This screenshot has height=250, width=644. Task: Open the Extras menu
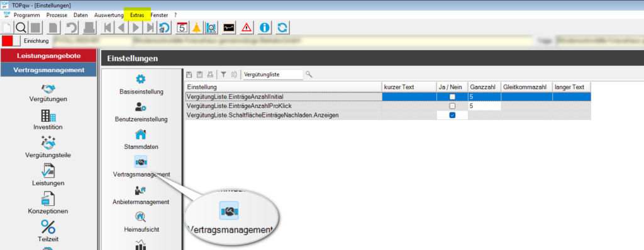point(137,15)
